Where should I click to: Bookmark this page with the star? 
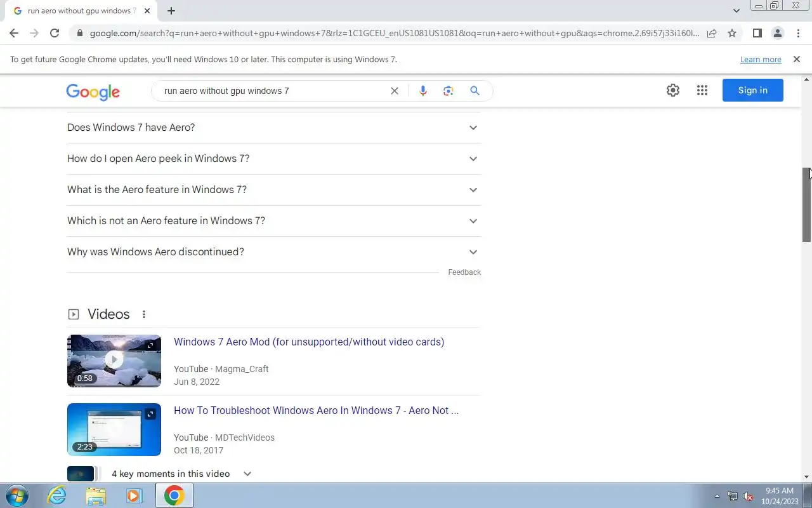732,33
